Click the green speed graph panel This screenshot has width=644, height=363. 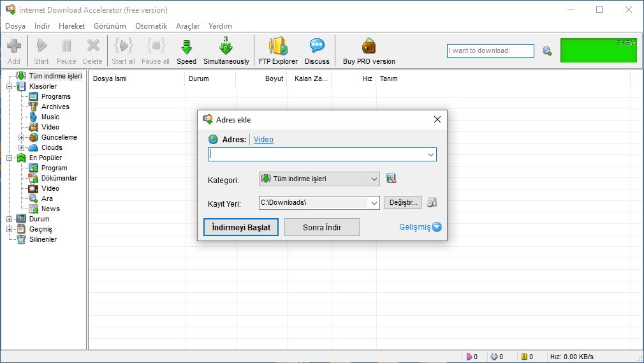[x=599, y=50]
